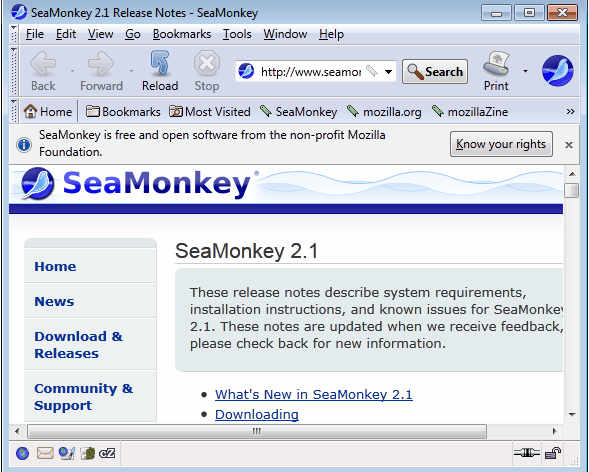This screenshot has width=589, height=472.
Task: Click the security padlock status icon
Action: coord(553,453)
